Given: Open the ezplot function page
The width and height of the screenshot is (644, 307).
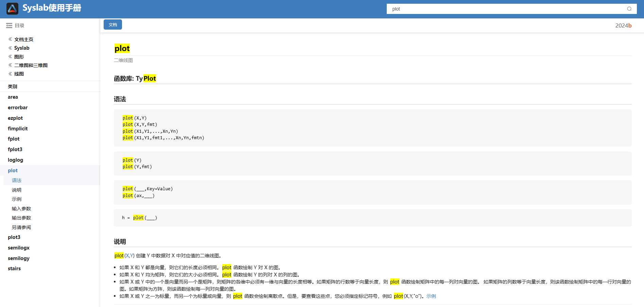Looking at the screenshot, I should (x=15, y=118).
